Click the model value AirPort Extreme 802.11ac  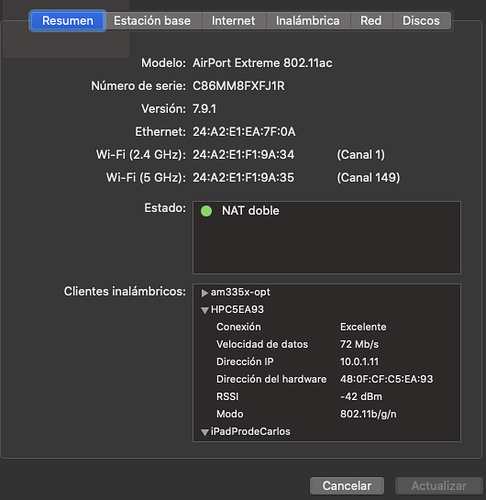262,63
